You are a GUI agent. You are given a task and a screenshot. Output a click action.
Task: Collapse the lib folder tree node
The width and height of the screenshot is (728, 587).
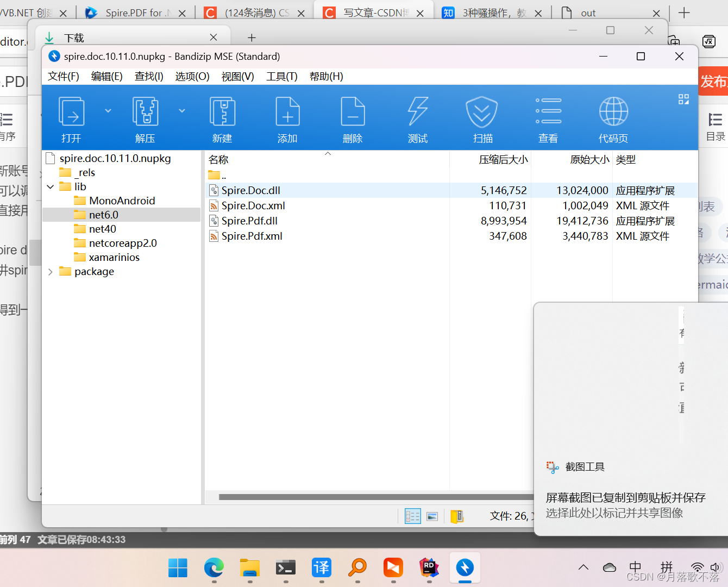[51, 186]
